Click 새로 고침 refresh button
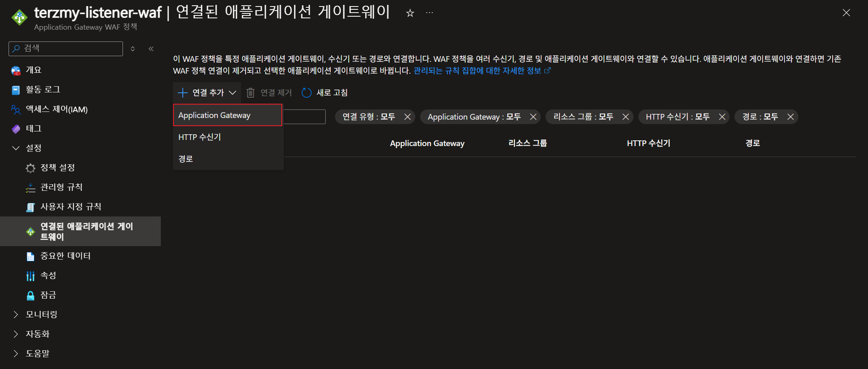 click(x=325, y=93)
